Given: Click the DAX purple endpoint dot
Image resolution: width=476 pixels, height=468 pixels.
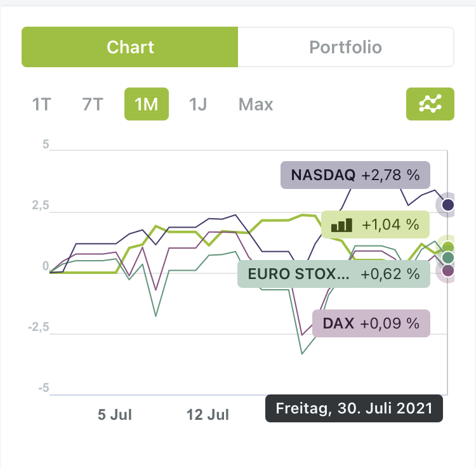Looking at the screenshot, I should click(448, 271).
